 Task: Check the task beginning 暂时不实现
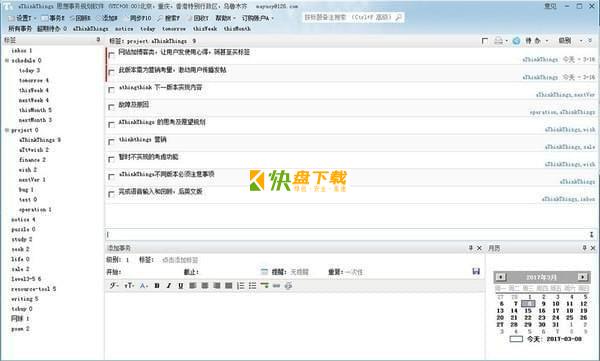click(111, 159)
